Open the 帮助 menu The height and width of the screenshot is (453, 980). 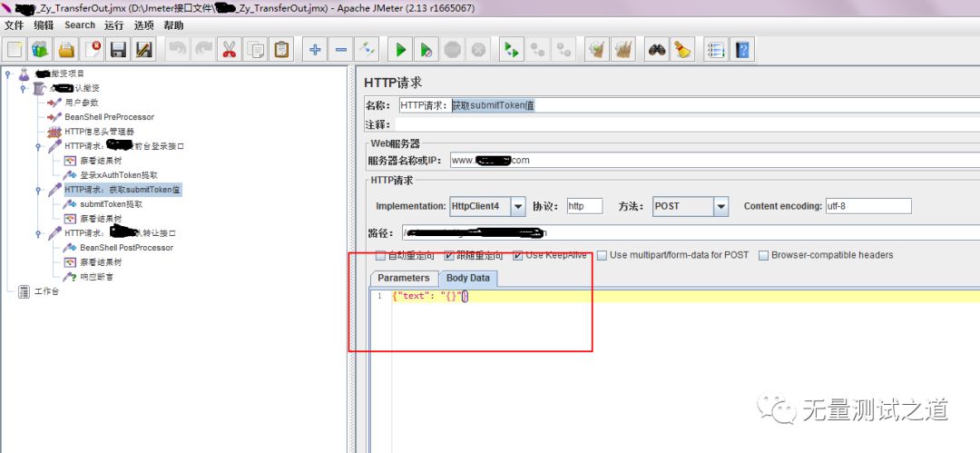[173, 25]
